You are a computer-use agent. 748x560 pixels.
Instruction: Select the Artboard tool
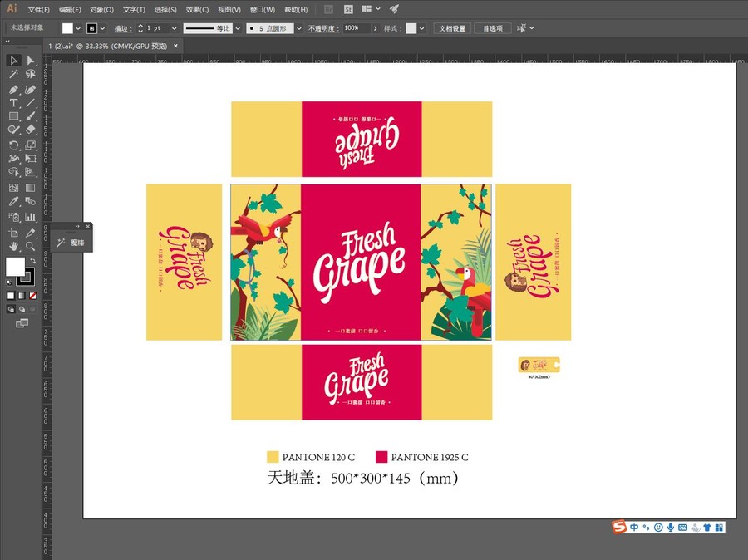(13, 233)
